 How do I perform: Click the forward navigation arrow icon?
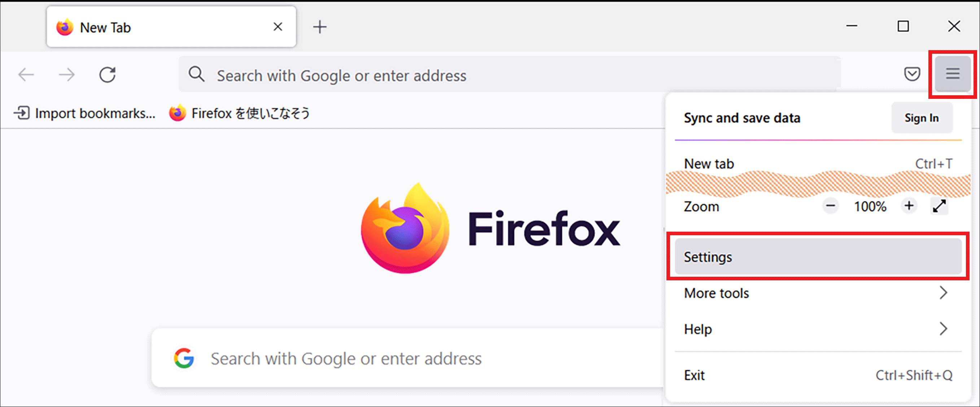pyautogui.click(x=66, y=74)
